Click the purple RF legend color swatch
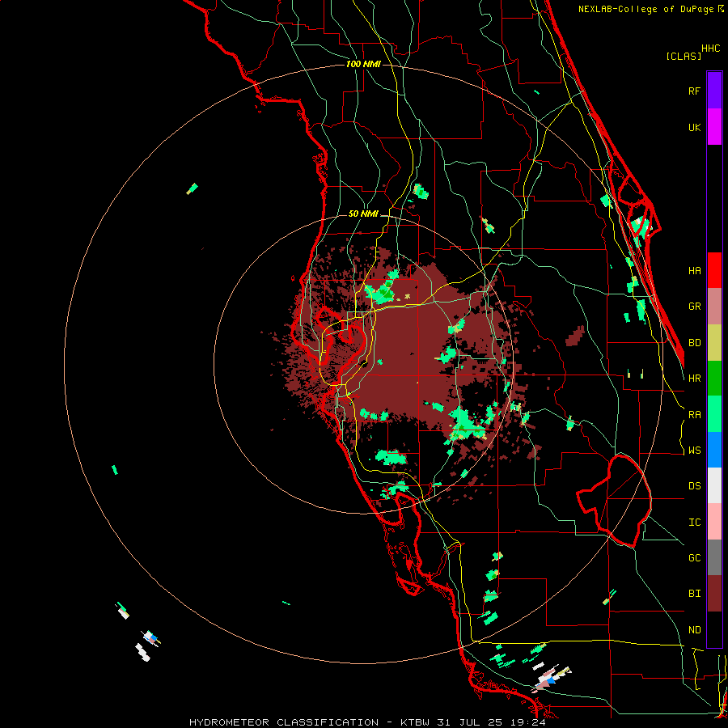This screenshot has width=728, height=728. pyautogui.click(x=714, y=91)
